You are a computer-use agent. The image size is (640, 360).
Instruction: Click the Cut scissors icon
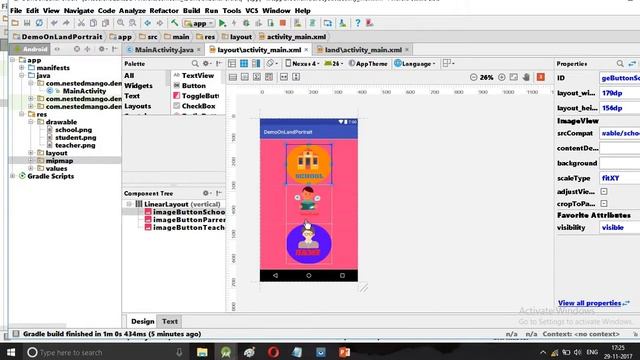81,23
